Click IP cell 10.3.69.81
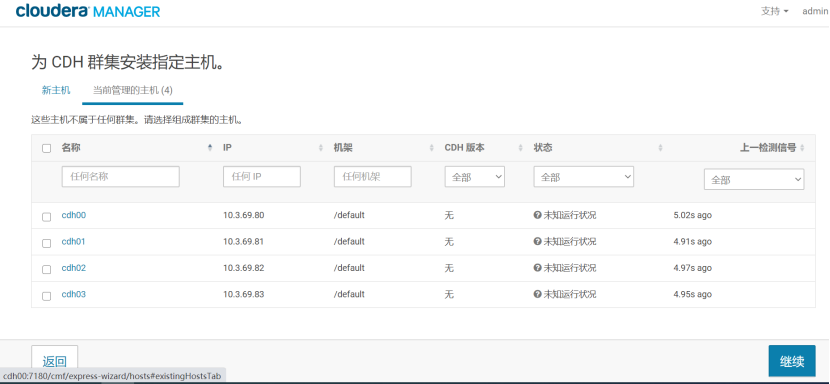830x384 pixels. 243,242
